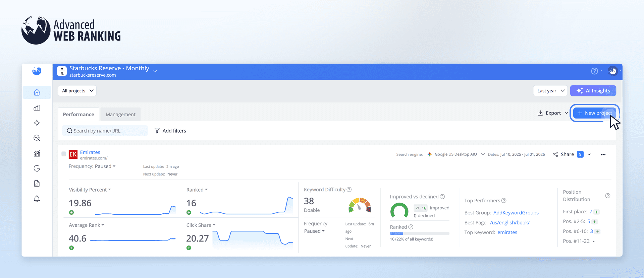
Task: Open the reports document sidebar icon
Action: pyautogui.click(x=37, y=184)
